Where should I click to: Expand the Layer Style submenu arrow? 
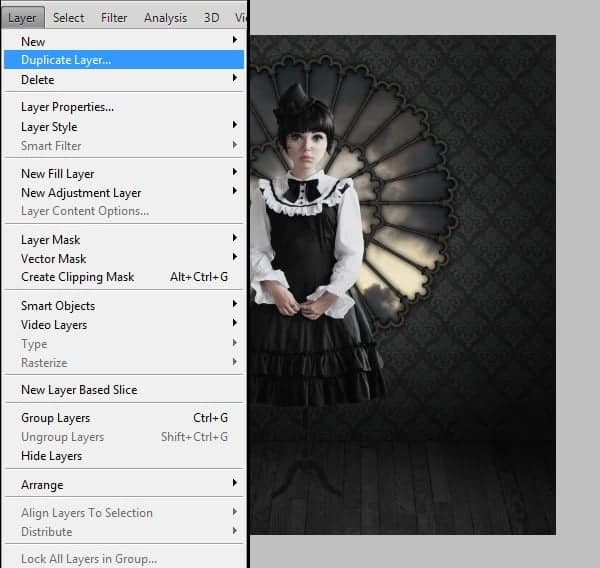(235, 126)
